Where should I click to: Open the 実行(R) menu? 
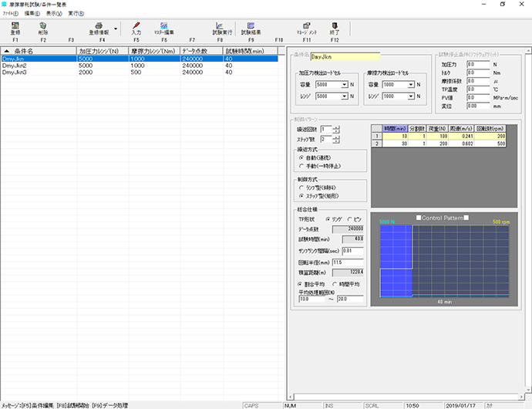tap(76, 14)
